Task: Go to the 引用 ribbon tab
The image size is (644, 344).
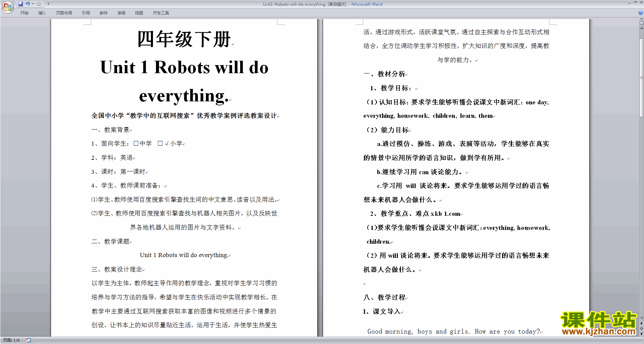Action: 86,13
